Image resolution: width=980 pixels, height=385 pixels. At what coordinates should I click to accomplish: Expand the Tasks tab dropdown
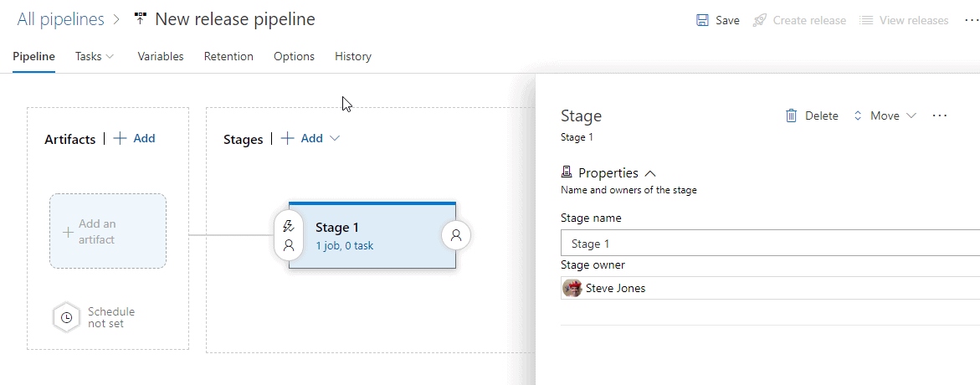[95, 57]
